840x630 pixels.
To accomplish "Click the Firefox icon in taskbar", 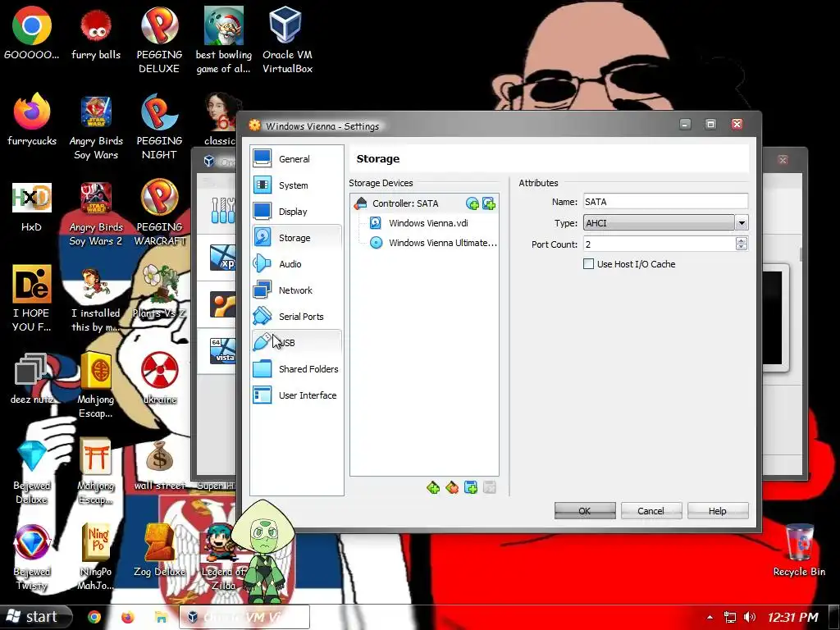I will click(x=127, y=617).
